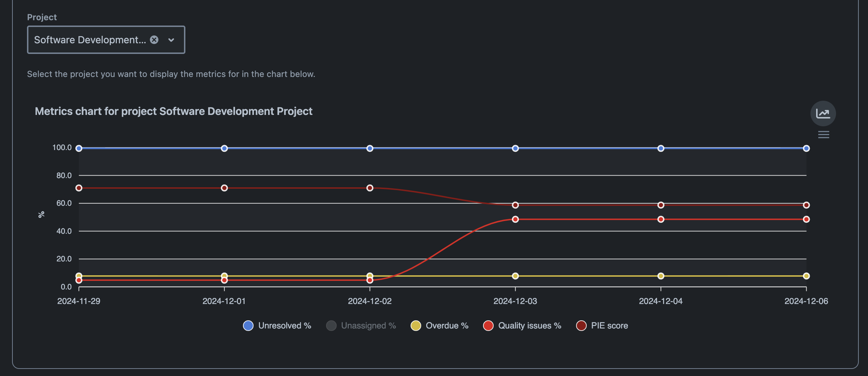Toggle the Overdue % legend series
The height and width of the screenshot is (376, 868).
click(x=440, y=326)
